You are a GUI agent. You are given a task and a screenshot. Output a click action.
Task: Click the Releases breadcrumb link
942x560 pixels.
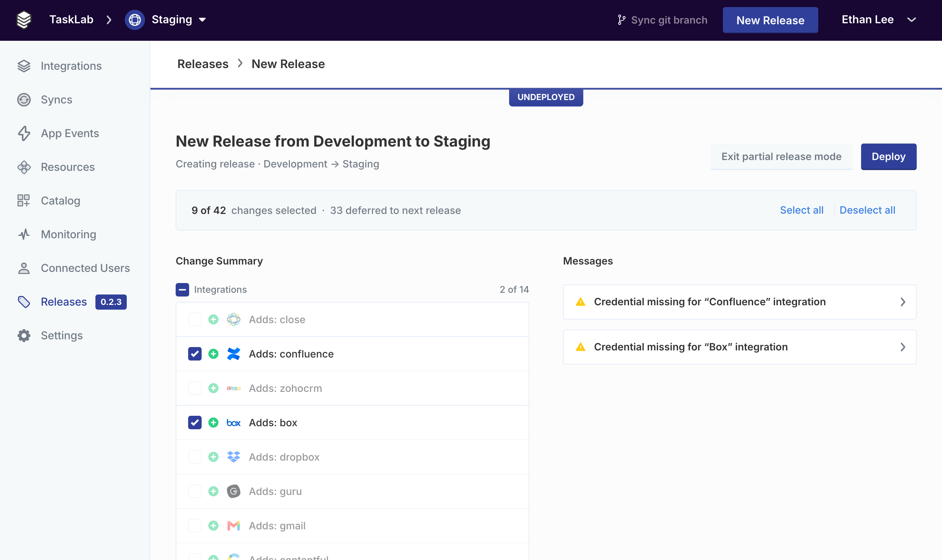coord(203,64)
